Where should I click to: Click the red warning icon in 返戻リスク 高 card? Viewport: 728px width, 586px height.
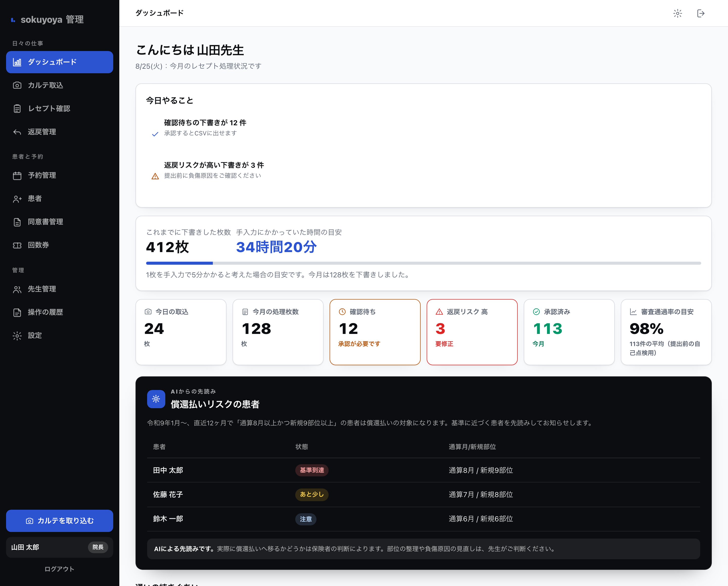coord(439,312)
